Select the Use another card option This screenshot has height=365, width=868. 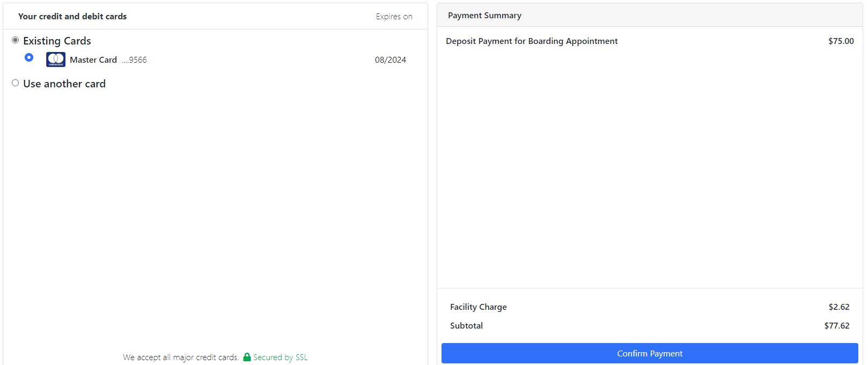pyautogui.click(x=16, y=83)
